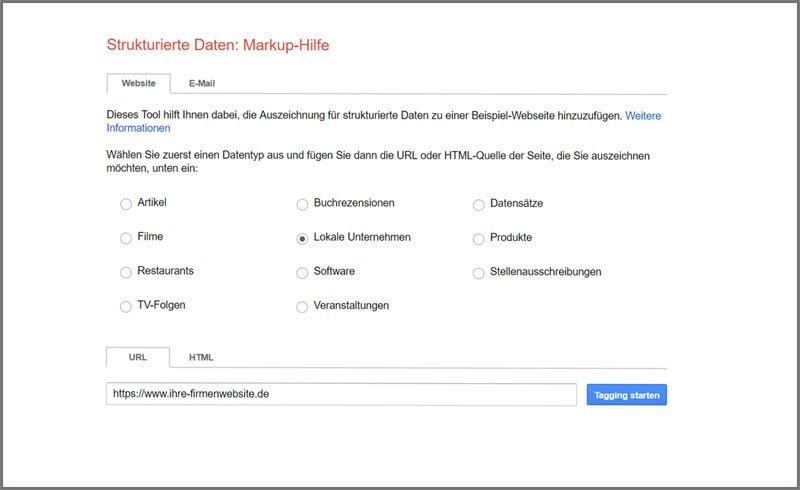Pick the TV-Folgen radio button

(126, 306)
